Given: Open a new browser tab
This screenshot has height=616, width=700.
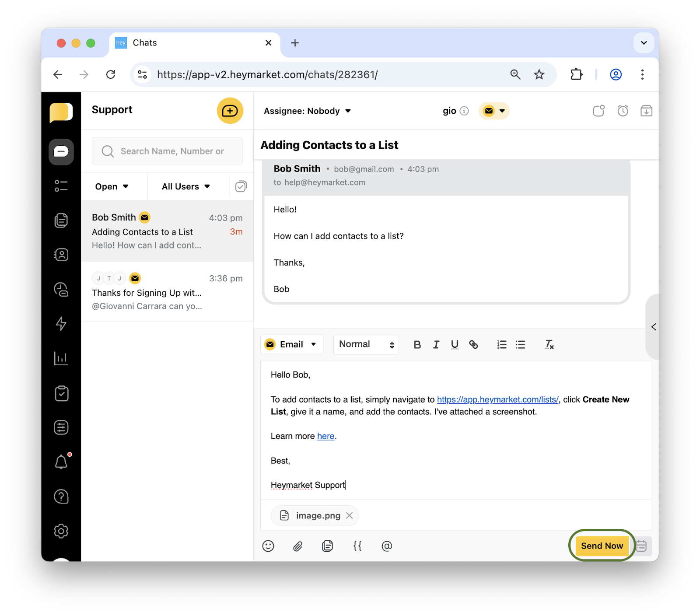Looking at the screenshot, I should pos(295,43).
